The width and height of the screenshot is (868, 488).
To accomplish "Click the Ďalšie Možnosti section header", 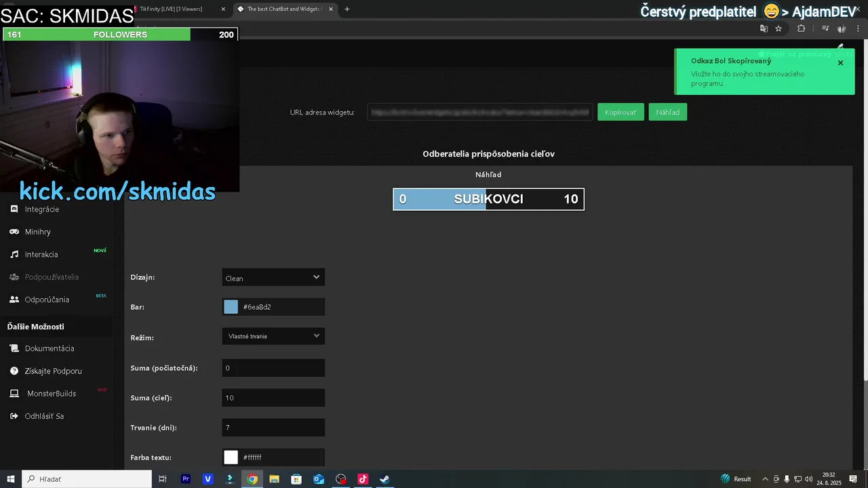I will 36,327.
